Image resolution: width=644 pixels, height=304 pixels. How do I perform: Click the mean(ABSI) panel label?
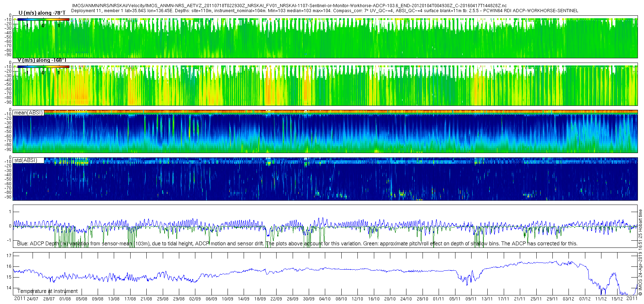pos(28,113)
